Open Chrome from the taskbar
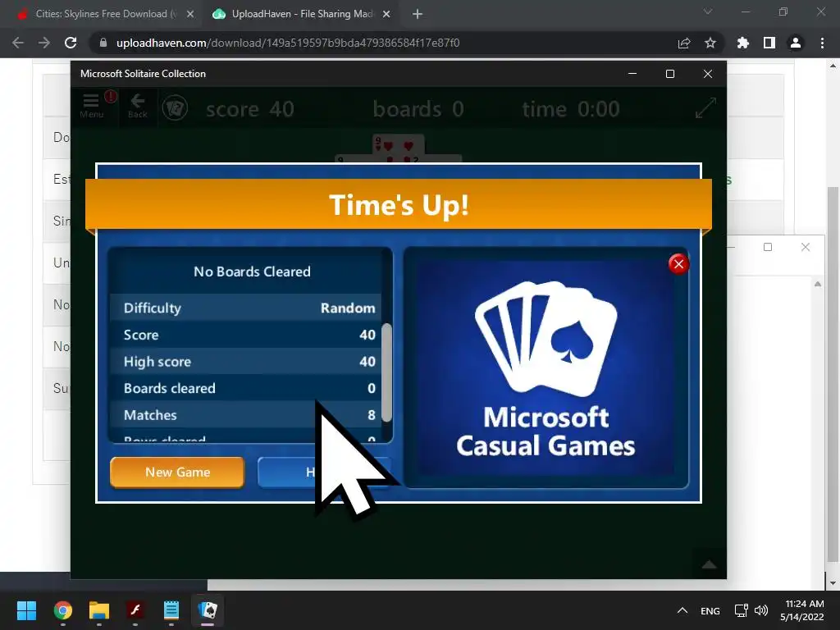This screenshot has height=630, width=840. [62, 610]
